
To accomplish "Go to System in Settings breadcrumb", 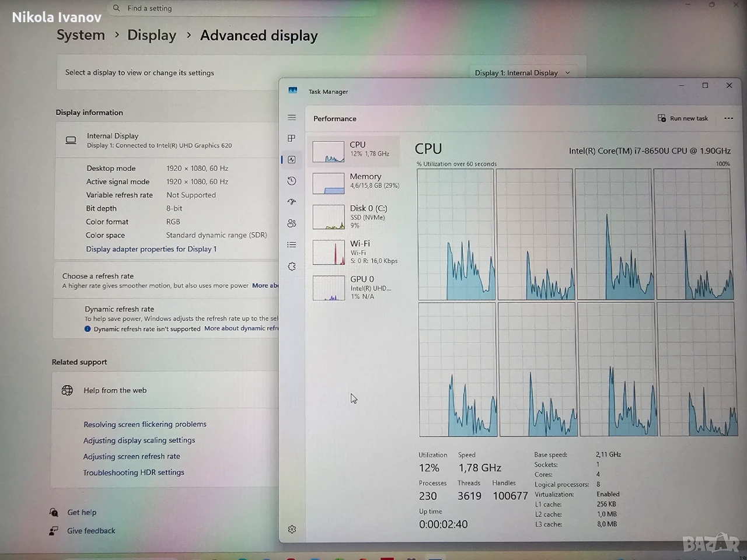I will (x=81, y=35).
